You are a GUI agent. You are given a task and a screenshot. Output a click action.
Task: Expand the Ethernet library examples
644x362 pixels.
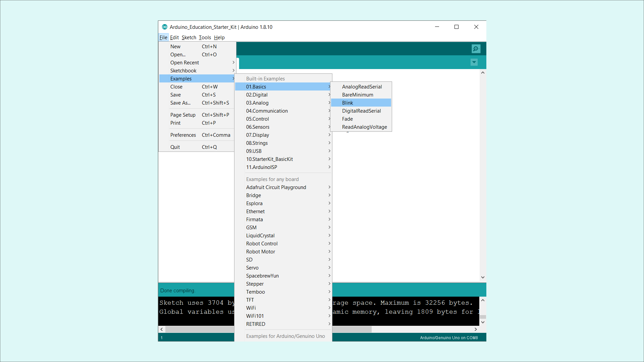click(x=283, y=212)
